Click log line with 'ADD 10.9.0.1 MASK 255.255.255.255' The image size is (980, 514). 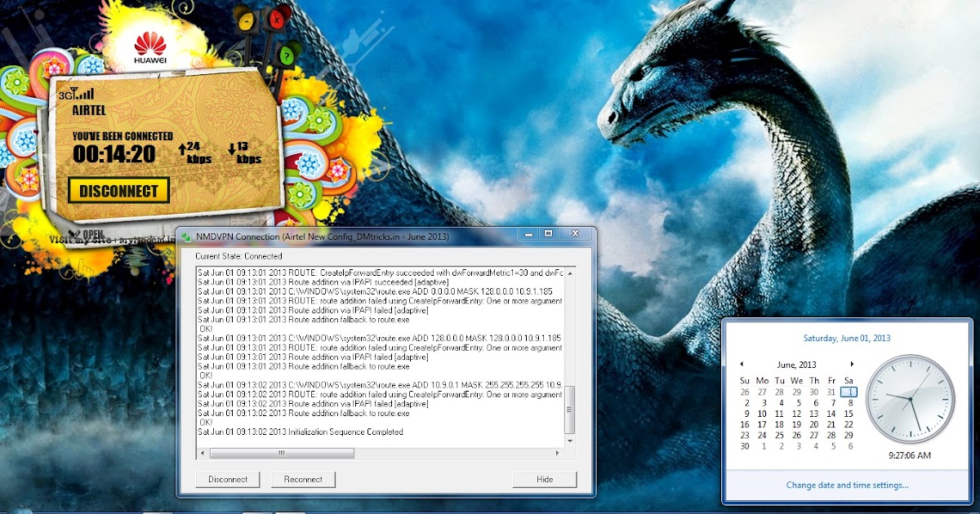380,385
